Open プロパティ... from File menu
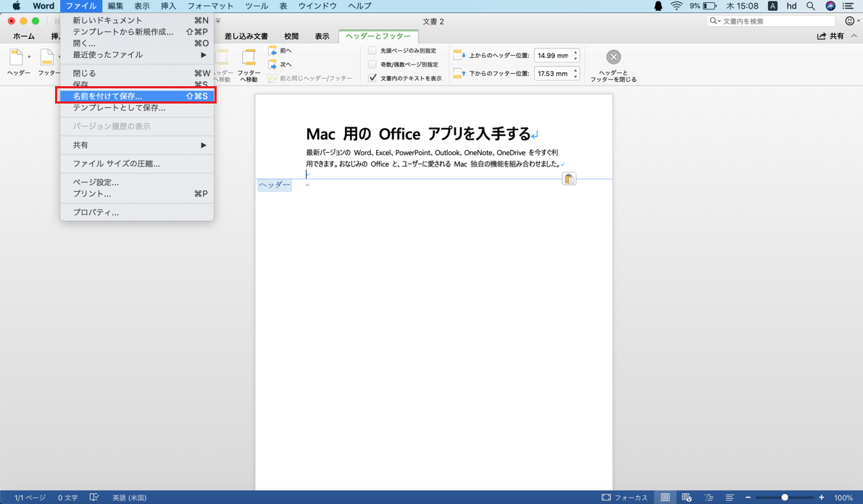 (x=137, y=212)
